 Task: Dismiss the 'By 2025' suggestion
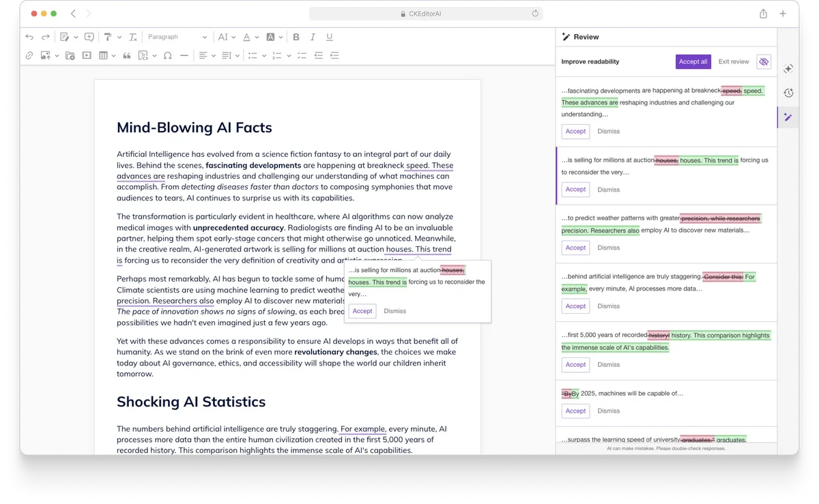pos(609,411)
